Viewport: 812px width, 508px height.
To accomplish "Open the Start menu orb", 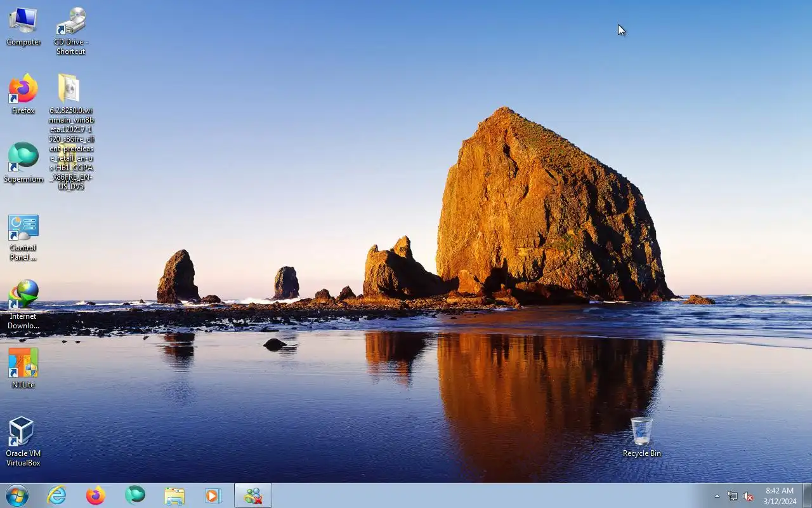I will [x=17, y=495].
